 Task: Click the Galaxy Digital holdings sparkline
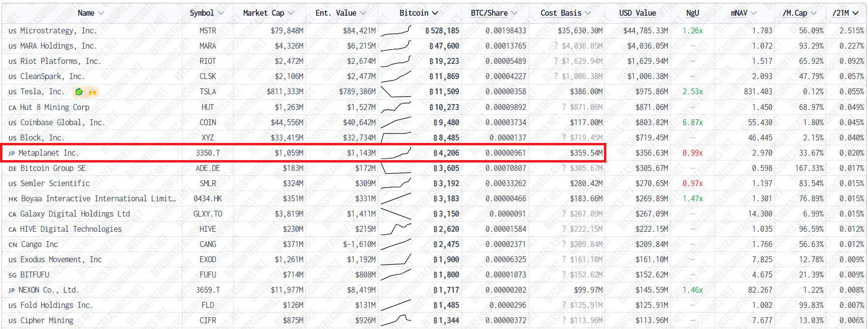point(396,214)
